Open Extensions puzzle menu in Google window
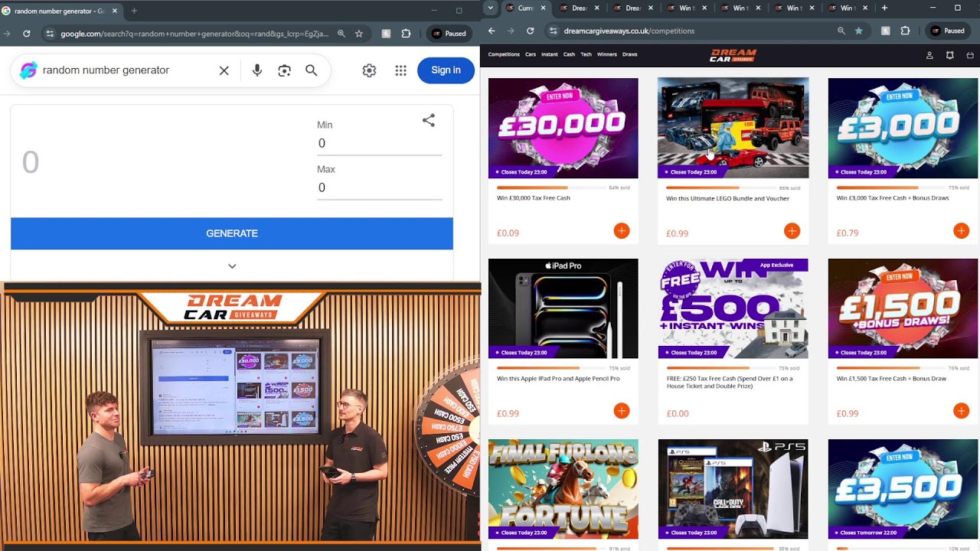Image resolution: width=980 pixels, height=551 pixels. coord(406,34)
